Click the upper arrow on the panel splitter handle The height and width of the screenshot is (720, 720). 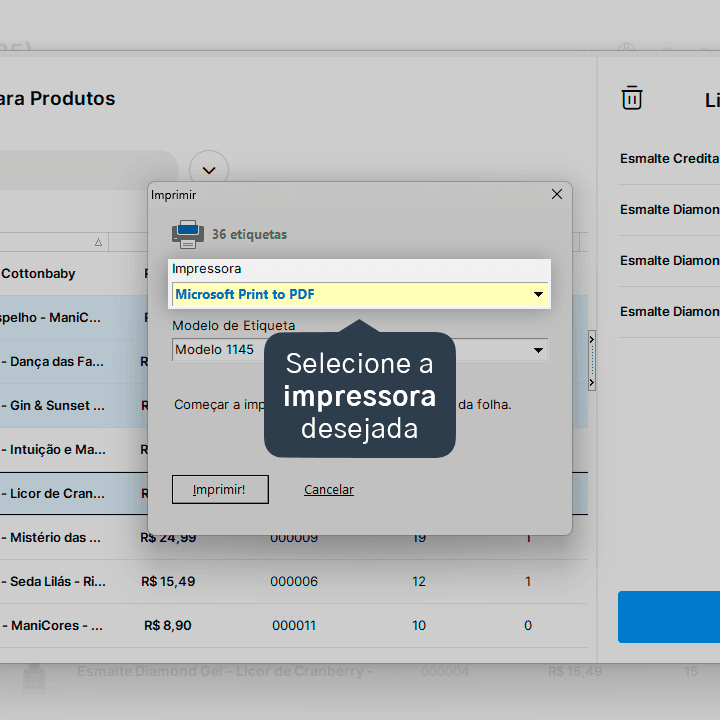point(591,339)
